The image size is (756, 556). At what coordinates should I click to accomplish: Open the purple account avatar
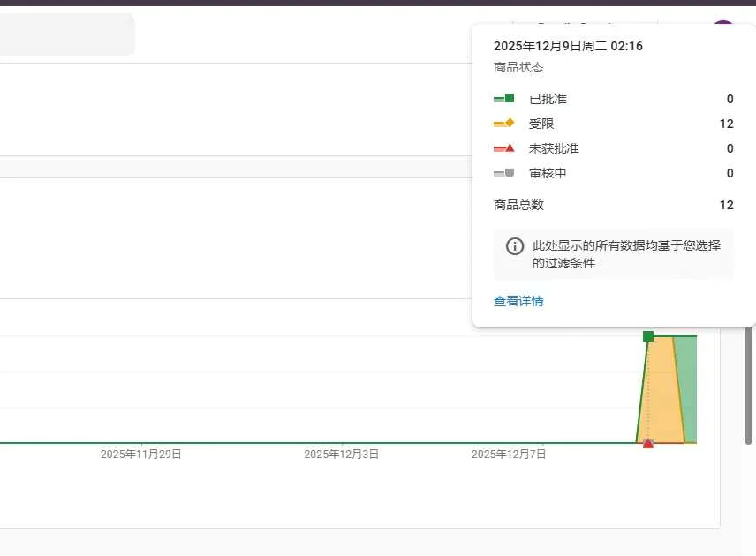(724, 26)
